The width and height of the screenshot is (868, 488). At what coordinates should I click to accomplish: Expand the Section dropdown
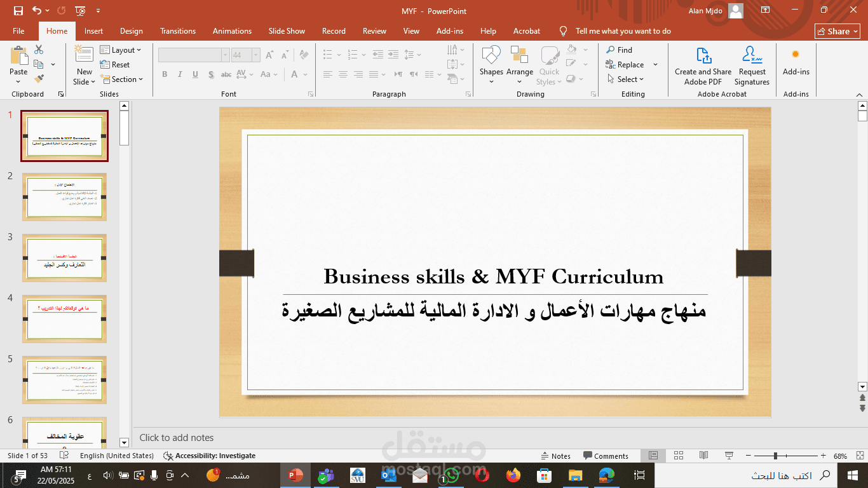click(x=121, y=79)
